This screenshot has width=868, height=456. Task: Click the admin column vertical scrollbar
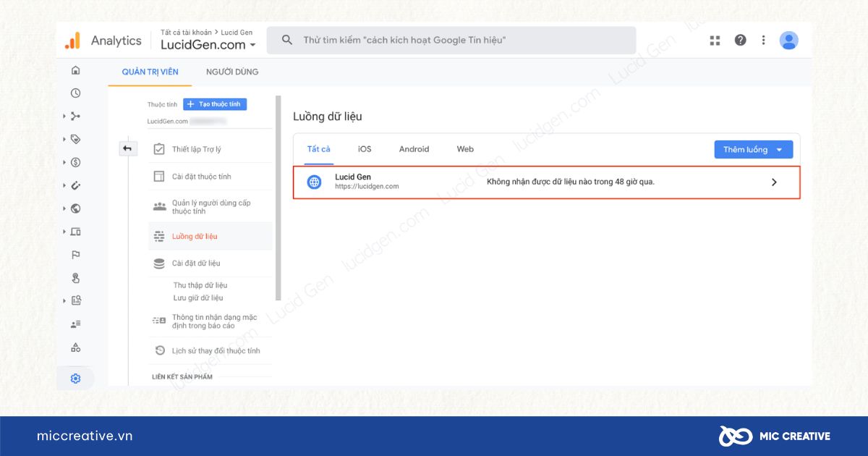pyautogui.click(x=278, y=198)
